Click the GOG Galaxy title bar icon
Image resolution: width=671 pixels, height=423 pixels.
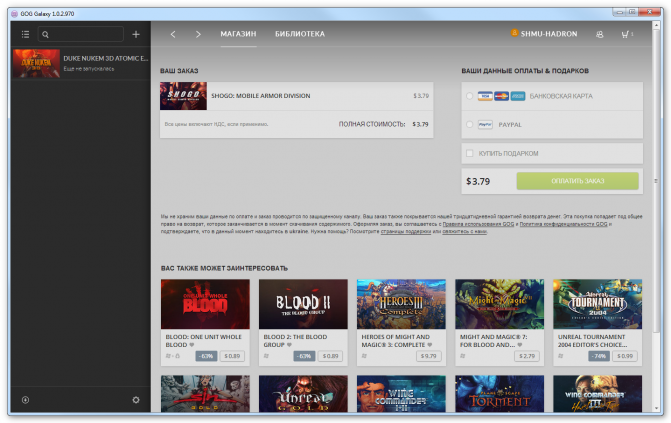coord(15,14)
